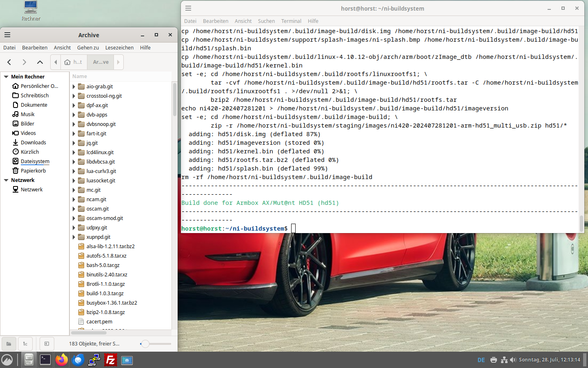588x368 pixels.
Task: Open the terminal hamburger menu icon
Action: 188,8
